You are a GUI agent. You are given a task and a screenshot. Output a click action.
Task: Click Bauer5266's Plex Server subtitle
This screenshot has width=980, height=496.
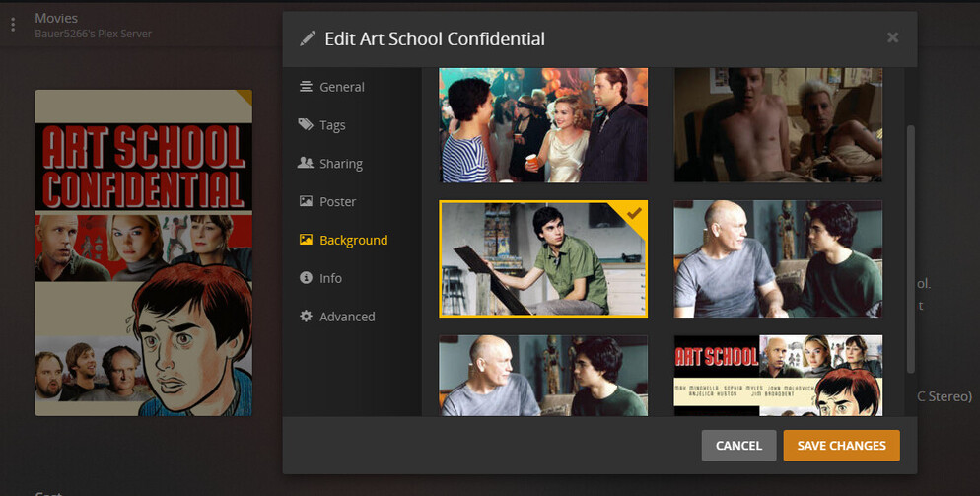(x=93, y=34)
